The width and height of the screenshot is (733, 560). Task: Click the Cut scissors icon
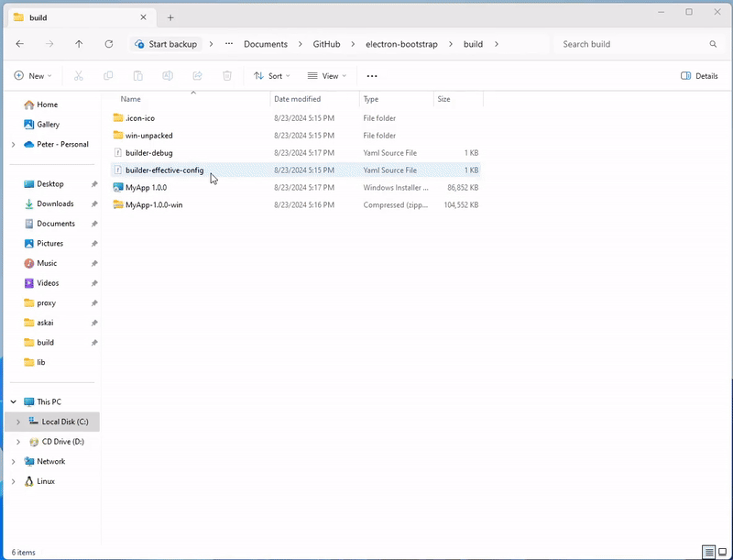click(79, 76)
